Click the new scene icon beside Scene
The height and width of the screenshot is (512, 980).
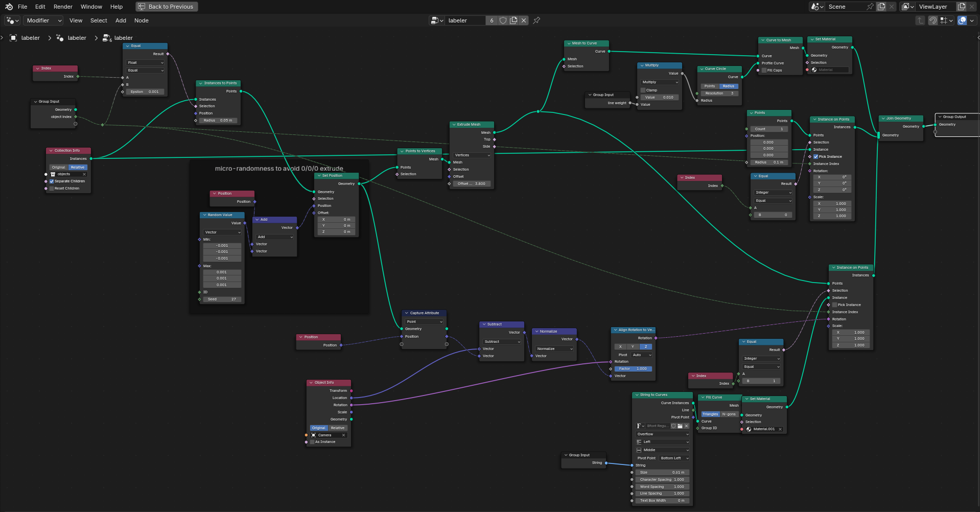click(881, 7)
